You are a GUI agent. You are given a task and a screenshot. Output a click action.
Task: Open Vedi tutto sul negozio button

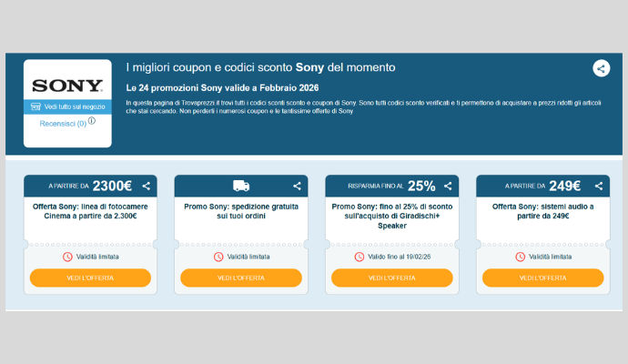point(67,106)
